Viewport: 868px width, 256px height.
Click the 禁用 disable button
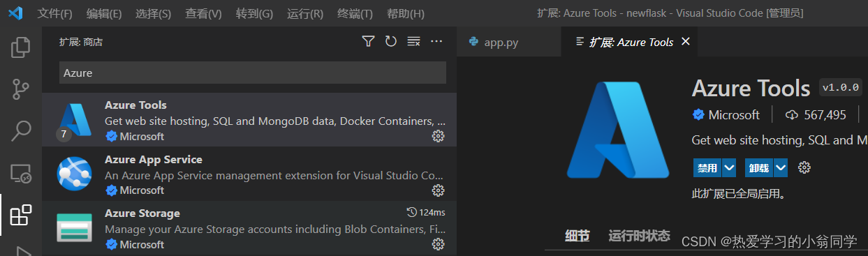[707, 167]
